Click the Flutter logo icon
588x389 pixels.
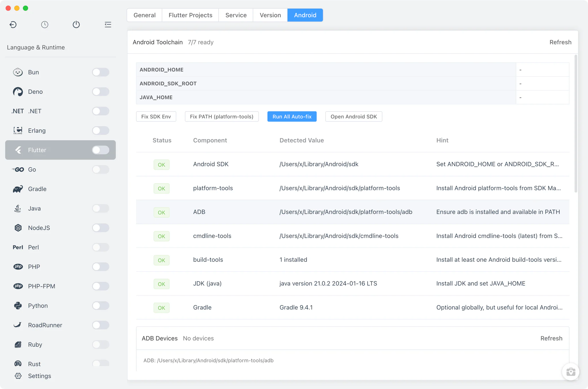(x=18, y=150)
